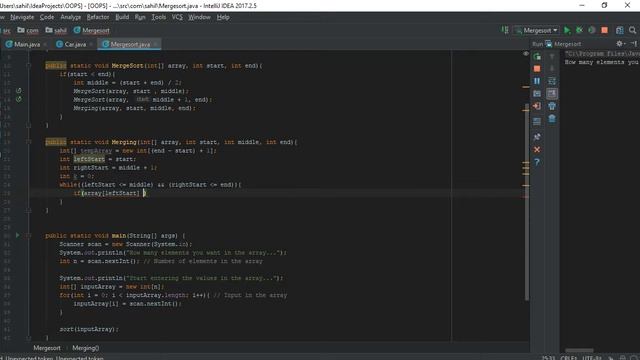This screenshot has height=360, width=640.
Task: Open the Window menu
Action: (x=199, y=17)
